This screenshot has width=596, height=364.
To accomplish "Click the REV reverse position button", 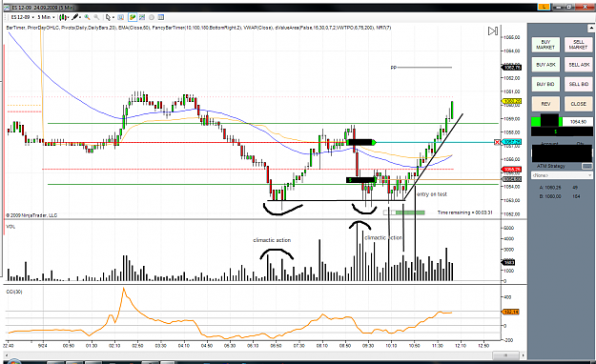I will point(545,104).
